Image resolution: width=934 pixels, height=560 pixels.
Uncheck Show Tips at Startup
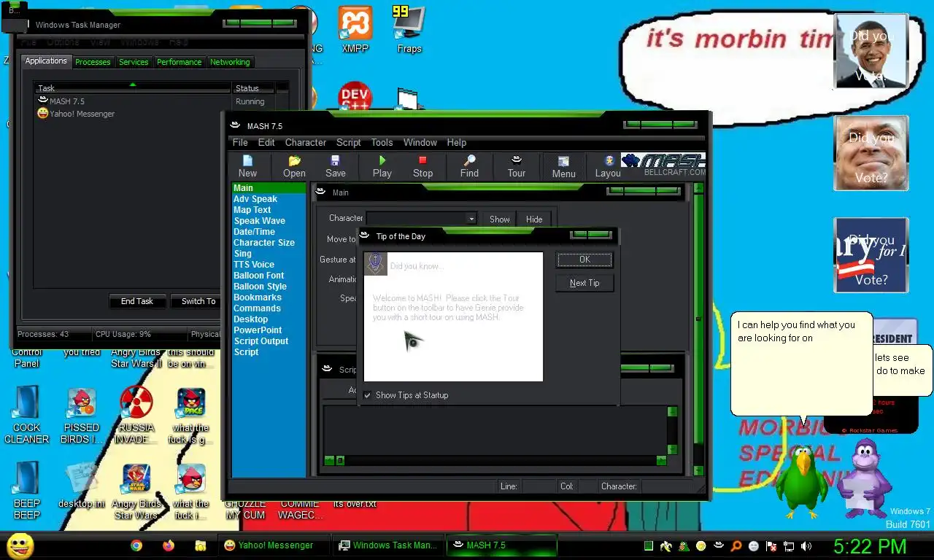click(367, 395)
